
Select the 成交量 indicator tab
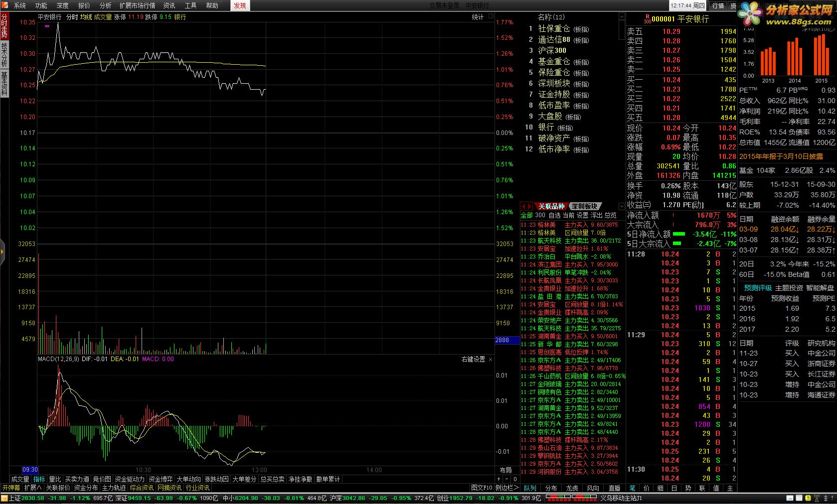20,479
